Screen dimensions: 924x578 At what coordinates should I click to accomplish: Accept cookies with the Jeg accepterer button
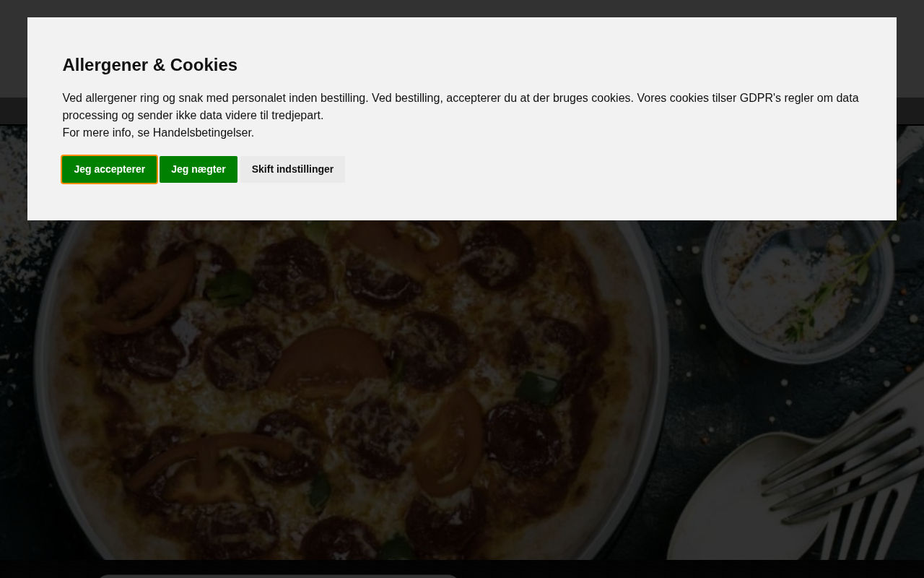coord(109,169)
